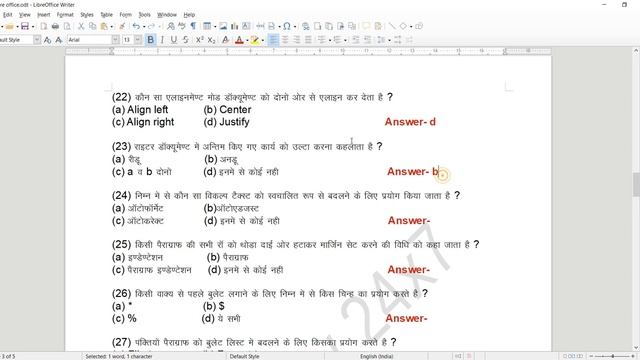This screenshot has height=360, width=640.
Task: Open Special Character dropdown arrow
Action: pyautogui.click(x=295, y=27)
